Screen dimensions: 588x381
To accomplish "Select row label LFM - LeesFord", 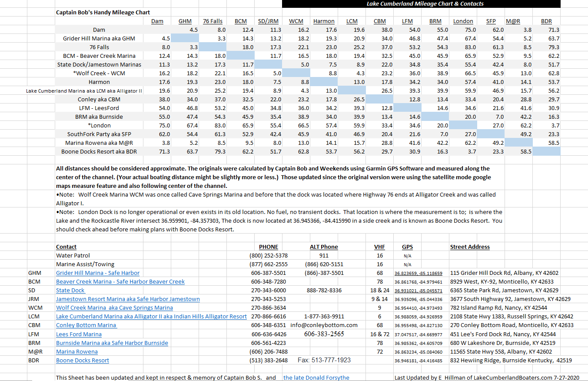I will click(x=99, y=108).
